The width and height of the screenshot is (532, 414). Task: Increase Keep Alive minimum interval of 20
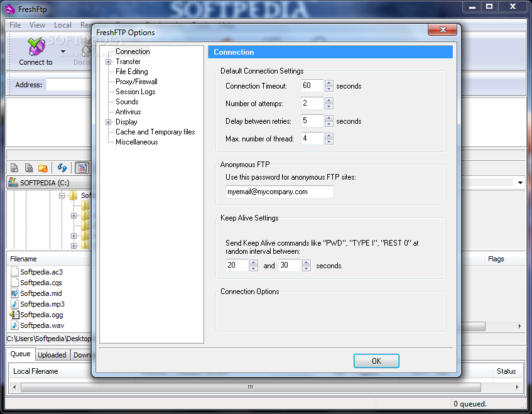(254, 263)
